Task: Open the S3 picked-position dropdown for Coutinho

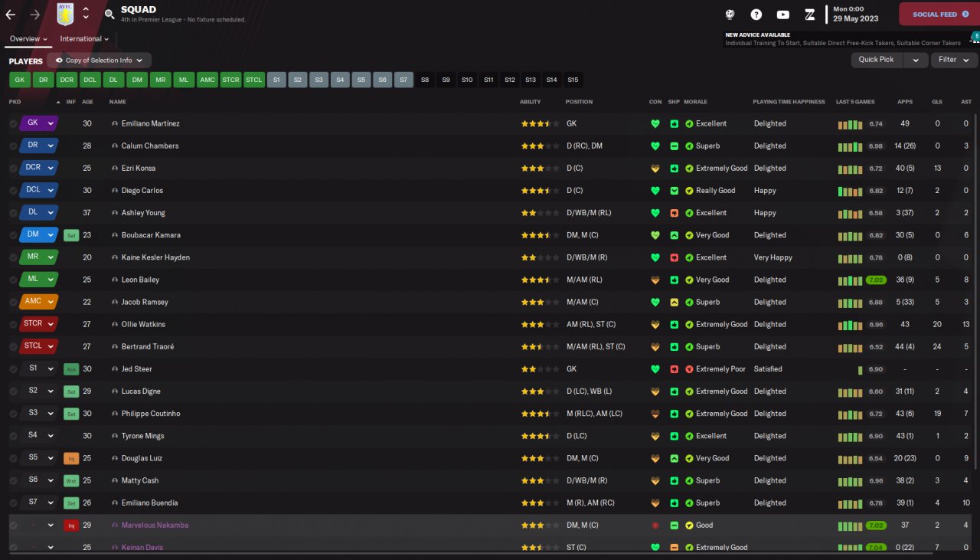Action: [x=39, y=414]
